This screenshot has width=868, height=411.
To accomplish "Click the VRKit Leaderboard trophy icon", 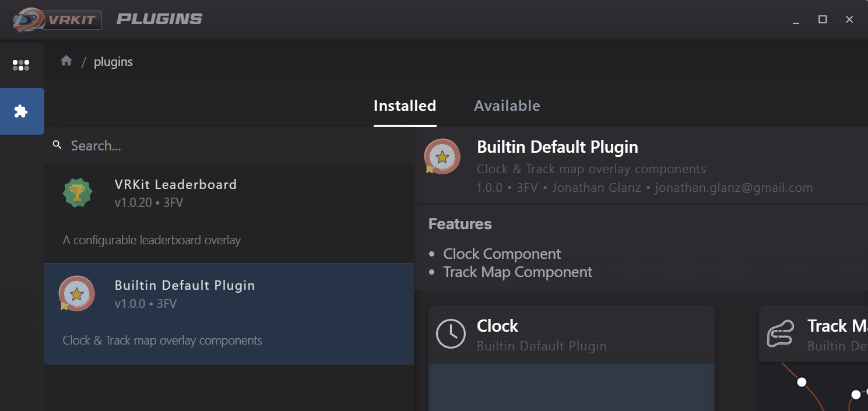I will (x=78, y=193).
